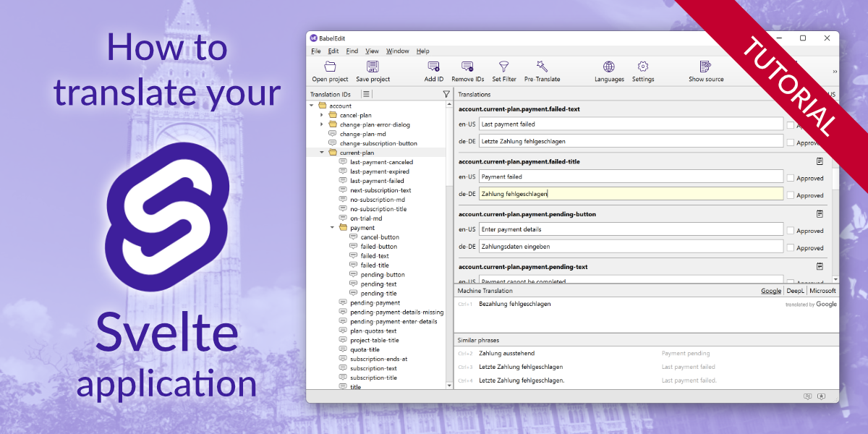Click the right status bar star icon
The image size is (868, 434).
pyautogui.click(x=821, y=396)
